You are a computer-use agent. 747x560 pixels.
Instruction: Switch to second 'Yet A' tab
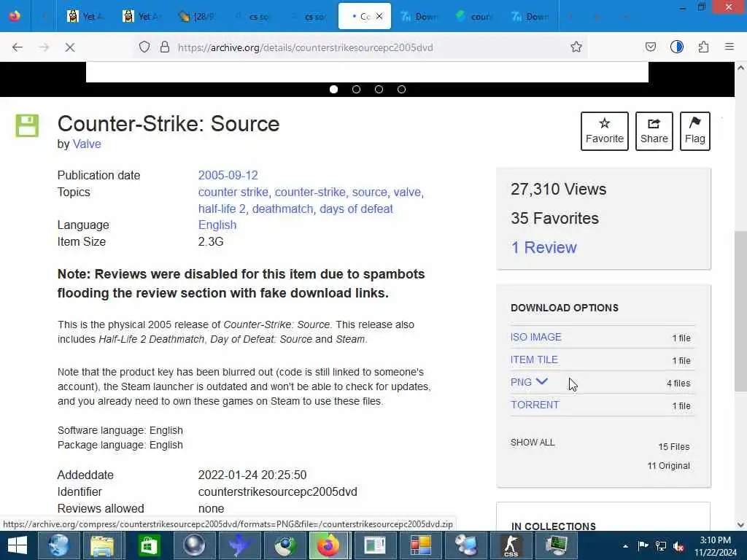(x=140, y=16)
